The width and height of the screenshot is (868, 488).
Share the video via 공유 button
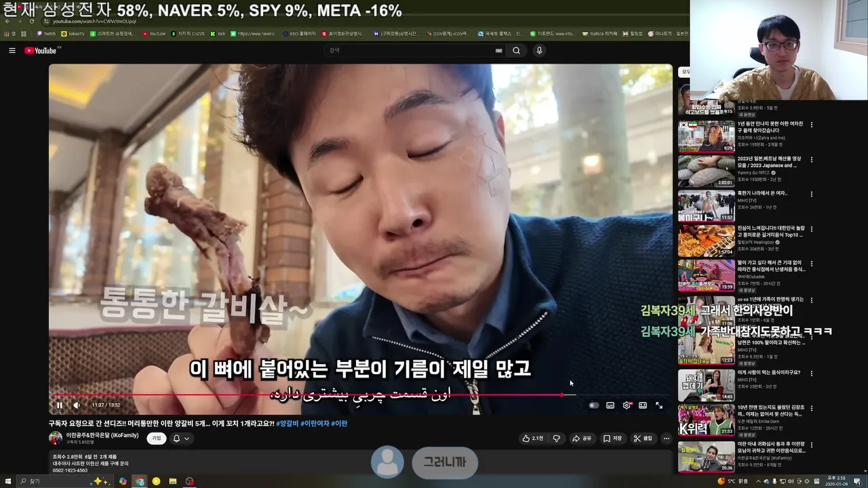(582, 439)
